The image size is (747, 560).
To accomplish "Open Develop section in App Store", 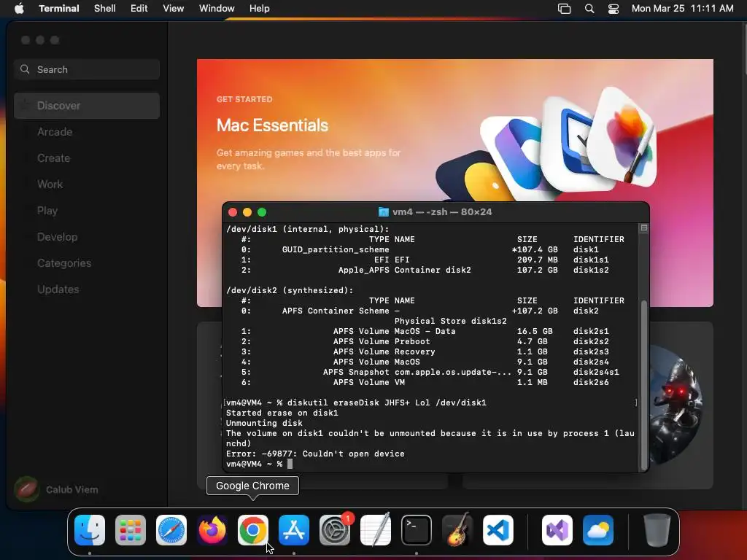I will (87, 237).
